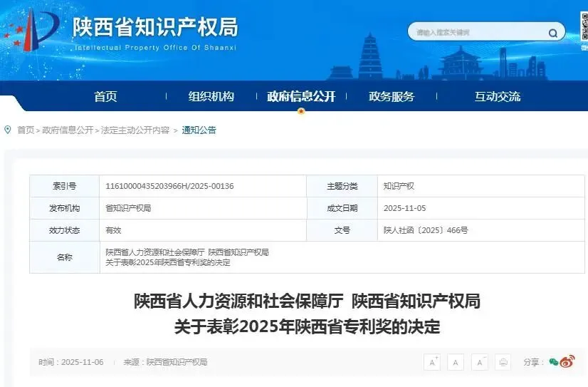Reset font size with middle A icon
The width and height of the screenshot is (588, 387).
[456, 362]
